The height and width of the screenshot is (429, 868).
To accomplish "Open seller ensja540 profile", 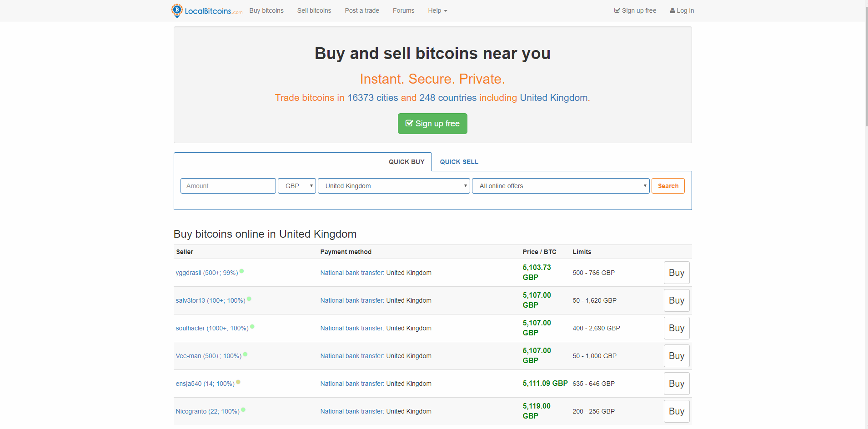I will pos(205,384).
